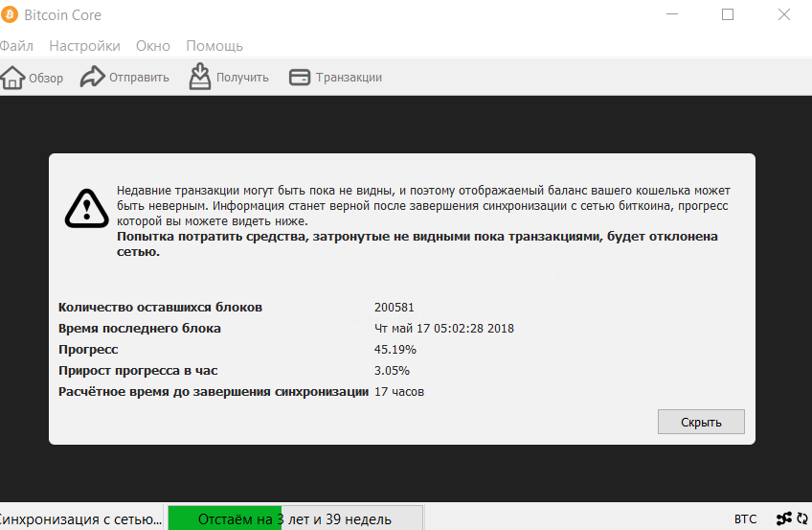Open the Настройки menu
Viewport: 812px width, 530px height.
(84, 46)
